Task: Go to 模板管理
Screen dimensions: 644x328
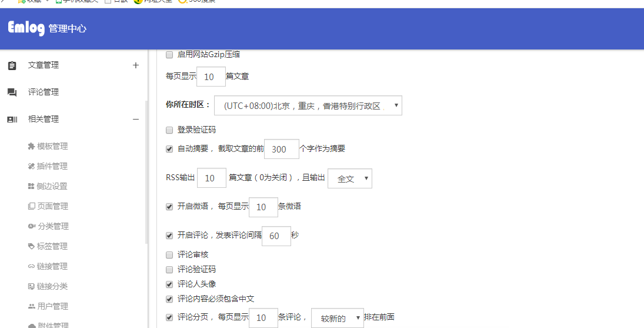Action: click(x=52, y=146)
